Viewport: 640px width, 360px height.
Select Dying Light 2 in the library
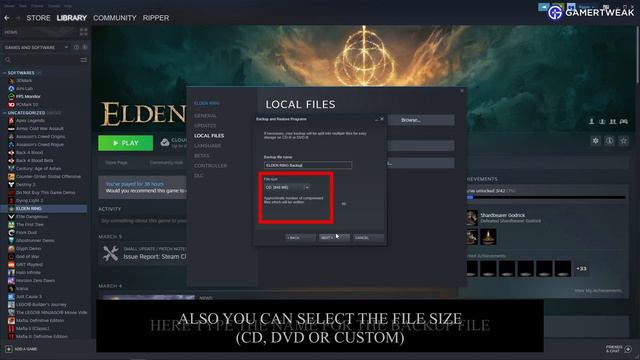pos(29,200)
